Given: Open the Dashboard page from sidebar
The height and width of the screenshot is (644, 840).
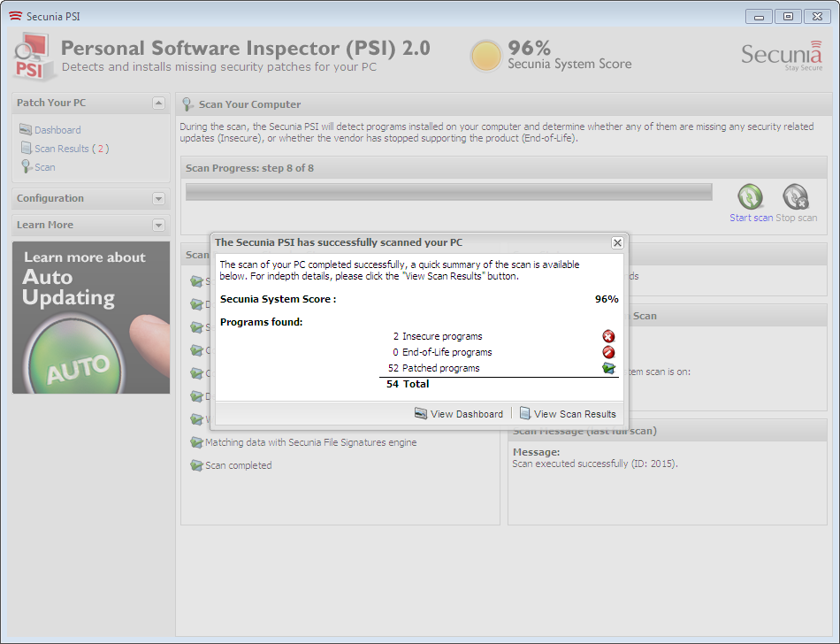Looking at the screenshot, I should (x=57, y=130).
